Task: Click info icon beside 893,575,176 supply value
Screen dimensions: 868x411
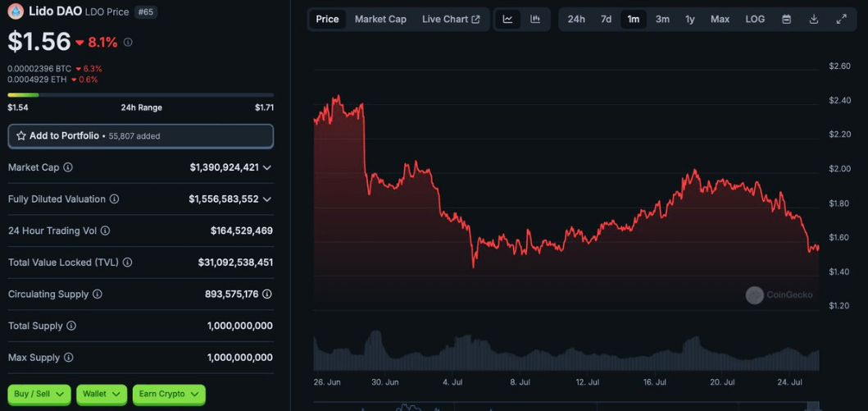Action: click(267, 295)
